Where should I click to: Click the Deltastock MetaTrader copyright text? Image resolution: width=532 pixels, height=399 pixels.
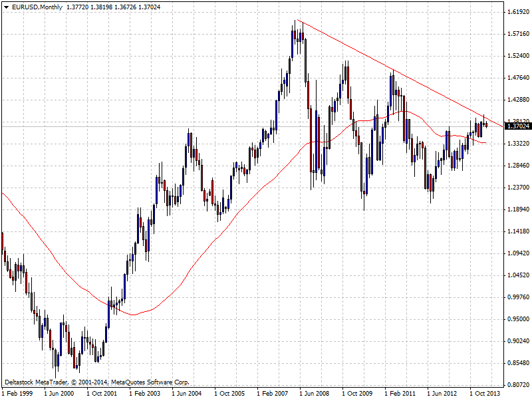click(x=96, y=382)
